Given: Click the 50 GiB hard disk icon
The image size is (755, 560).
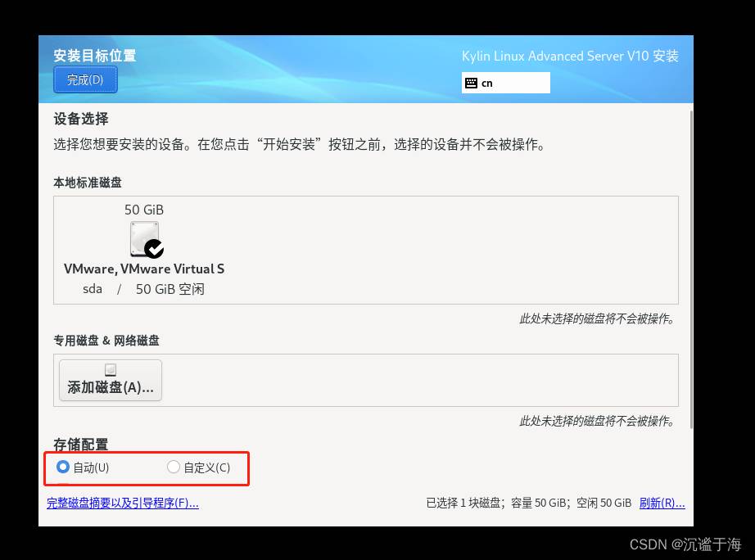Looking at the screenshot, I should (x=144, y=238).
